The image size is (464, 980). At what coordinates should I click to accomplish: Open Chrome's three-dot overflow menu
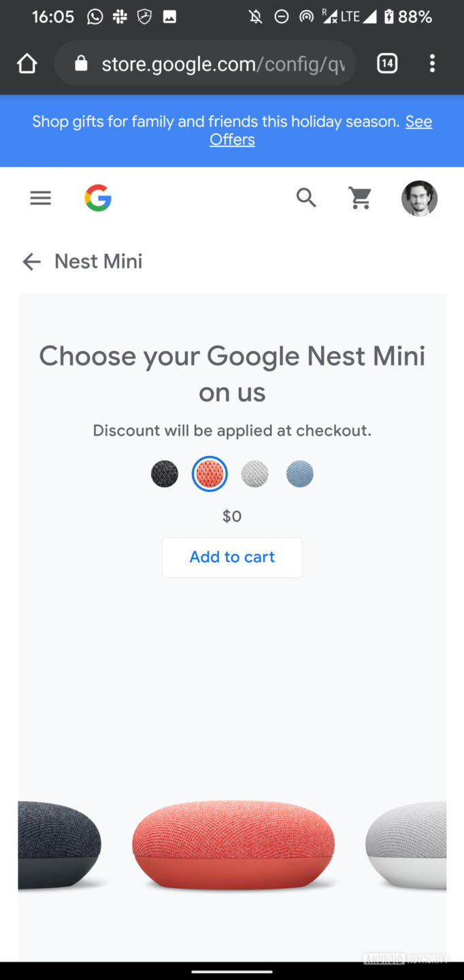pyautogui.click(x=433, y=63)
